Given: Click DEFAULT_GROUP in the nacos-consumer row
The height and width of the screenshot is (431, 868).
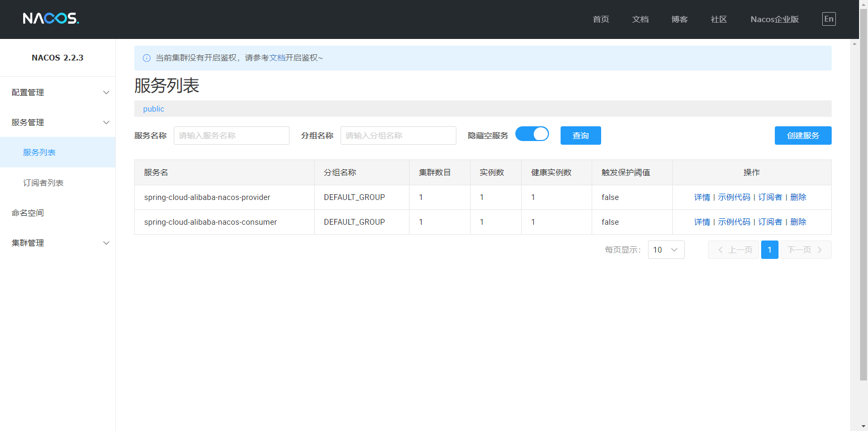Looking at the screenshot, I should click(354, 222).
